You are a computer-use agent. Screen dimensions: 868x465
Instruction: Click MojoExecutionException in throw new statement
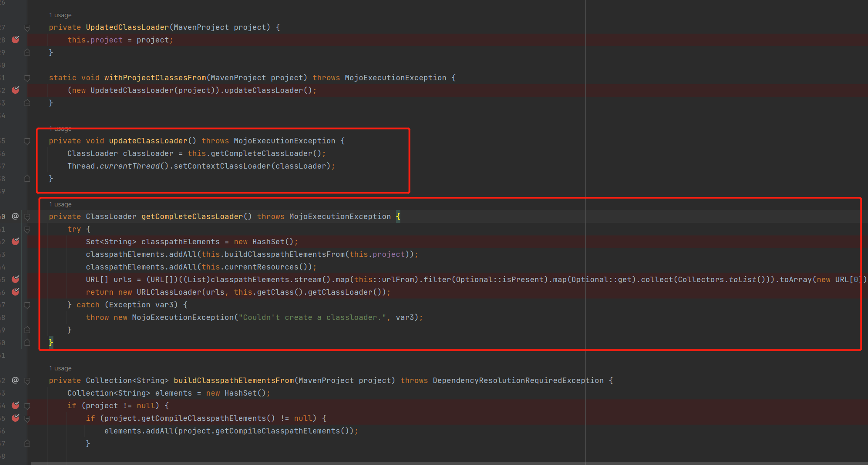183,317
